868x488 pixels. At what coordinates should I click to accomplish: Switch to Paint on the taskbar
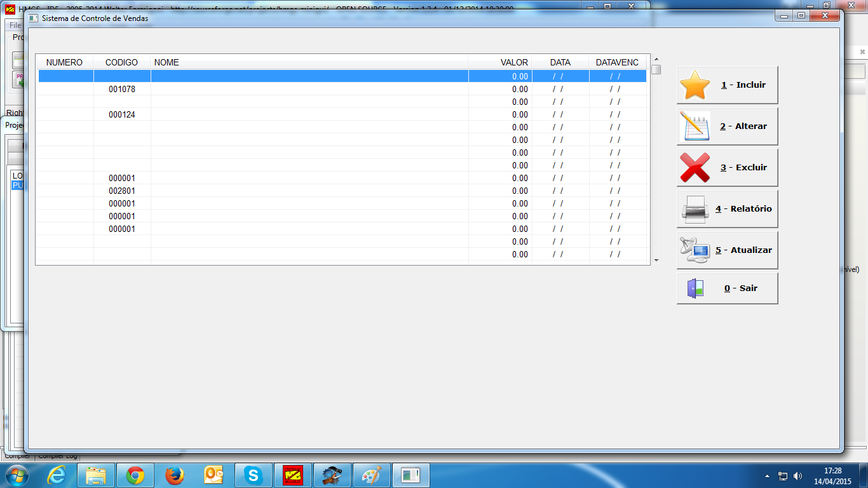tap(371, 475)
